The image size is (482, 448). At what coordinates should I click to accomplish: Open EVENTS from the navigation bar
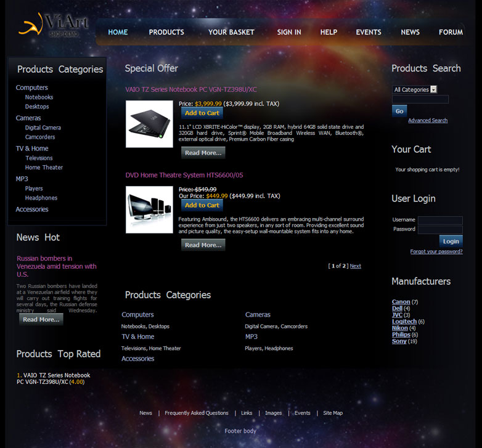point(368,32)
